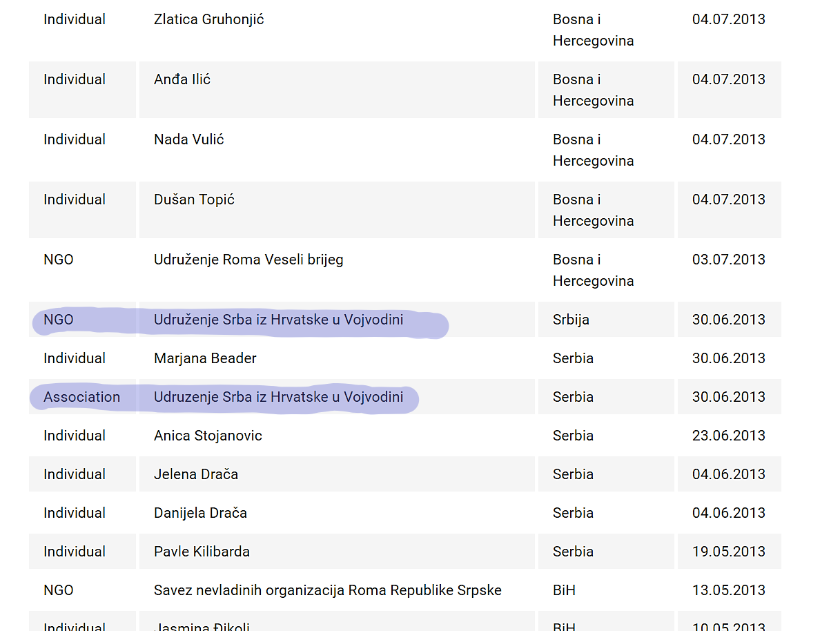The height and width of the screenshot is (631, 840).
Task: Select the Dušan Topić entry
Action: 194,200
